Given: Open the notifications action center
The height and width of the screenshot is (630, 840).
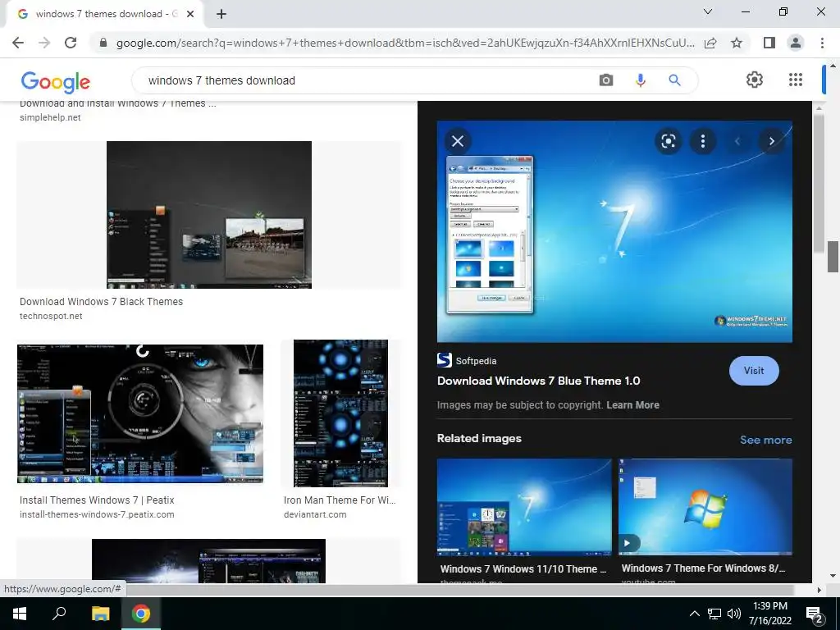Looking at the screenshot, I should 815,614.
